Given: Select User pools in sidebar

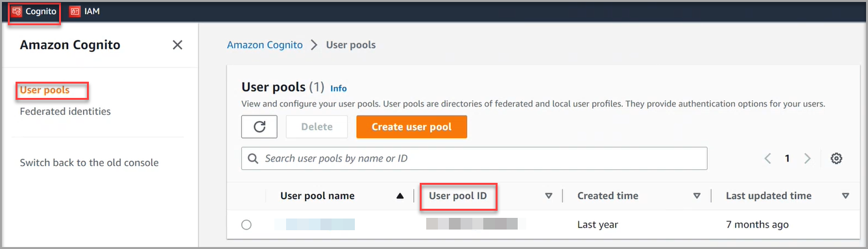Looking at the screenshot, I should tap(45, 89).
